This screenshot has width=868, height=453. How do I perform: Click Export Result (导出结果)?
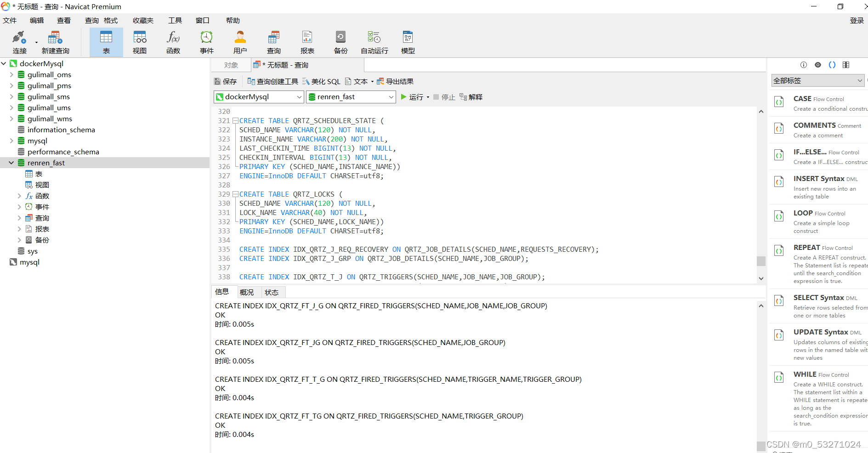pos(395,81)
